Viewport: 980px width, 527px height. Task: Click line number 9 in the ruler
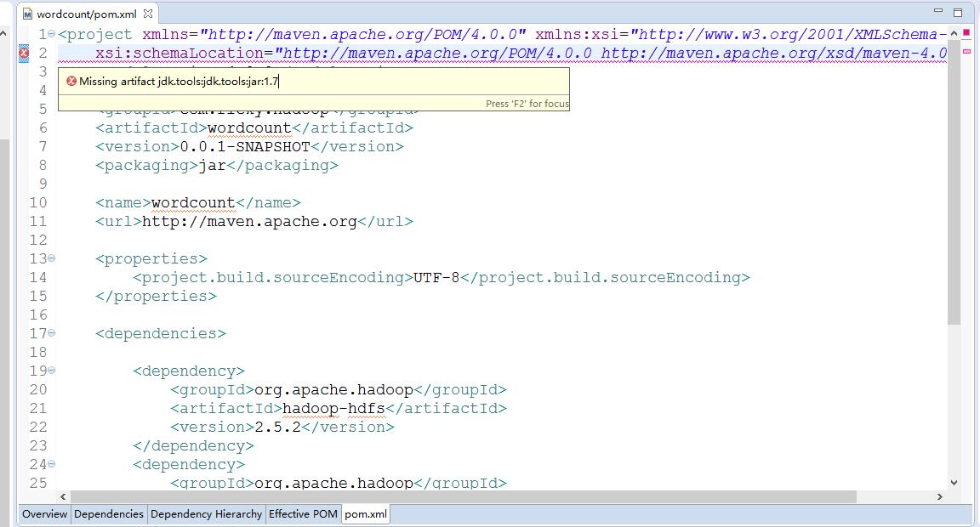coord(43,184)
